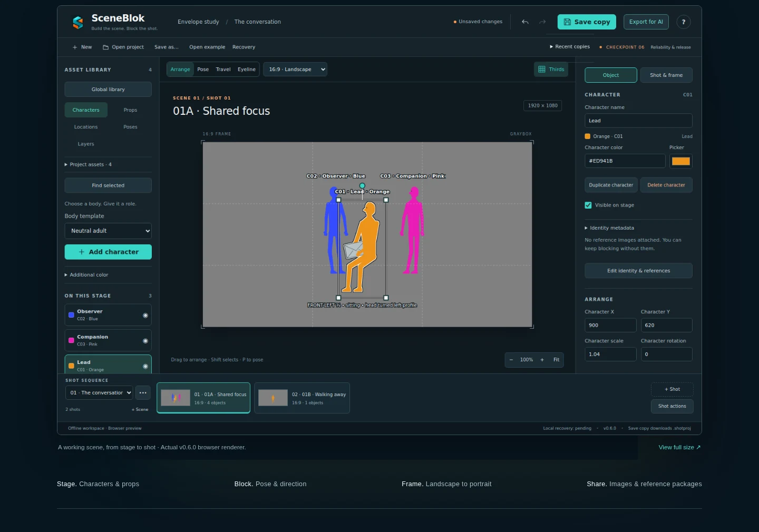Screen dimensions: 759x532
Task: Click Export for AI button
Action: point(646,22)
